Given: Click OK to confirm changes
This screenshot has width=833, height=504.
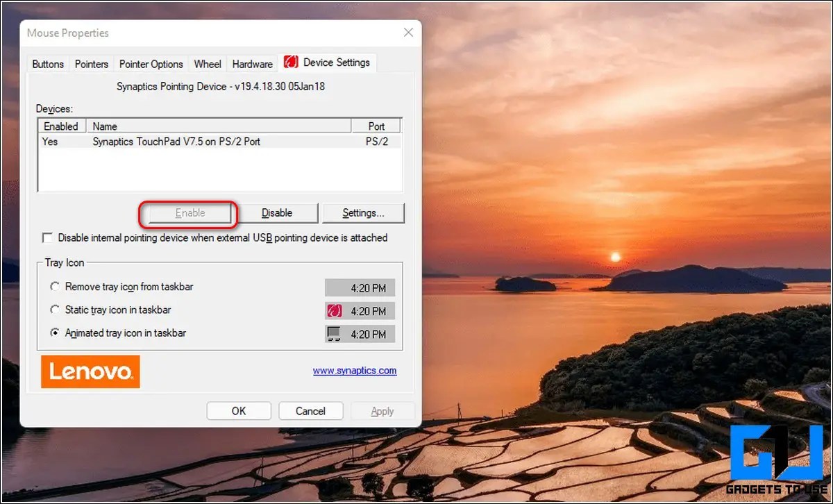Looking at the screenshot, I should [x=239, y=411].
